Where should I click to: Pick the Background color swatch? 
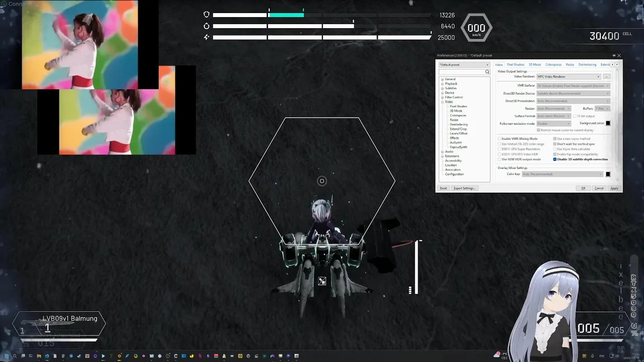[608, 123]
